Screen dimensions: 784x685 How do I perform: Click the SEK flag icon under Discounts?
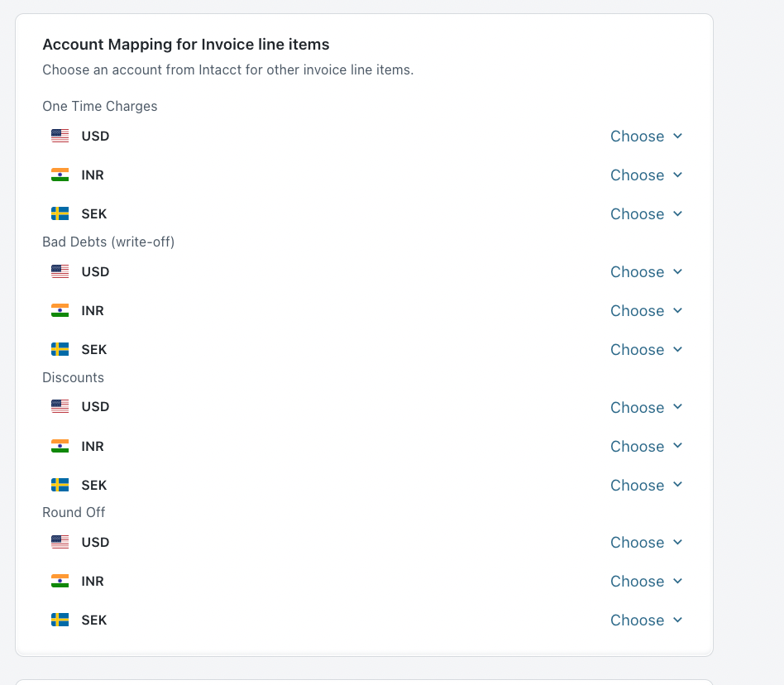(60, 485)
